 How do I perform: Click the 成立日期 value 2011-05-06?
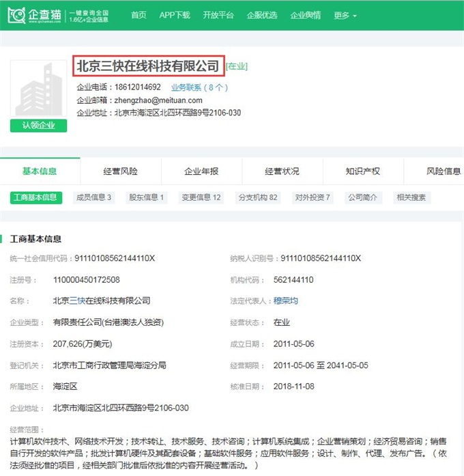point(294,344)
